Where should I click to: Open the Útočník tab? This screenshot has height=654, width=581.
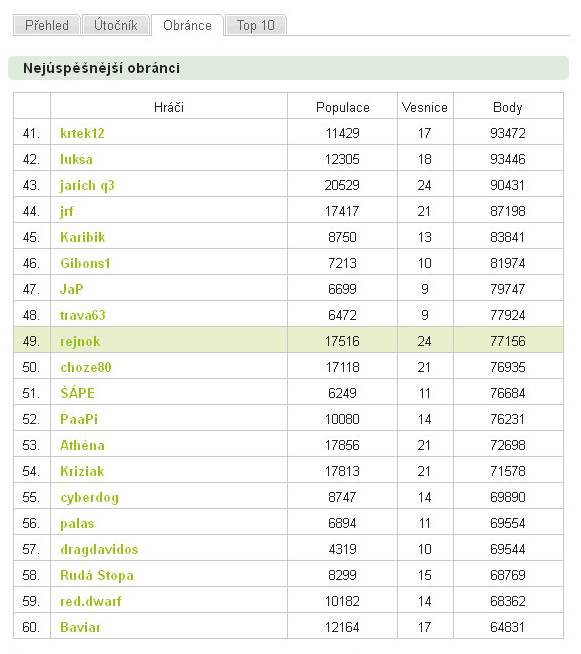(x=116, y=25)
